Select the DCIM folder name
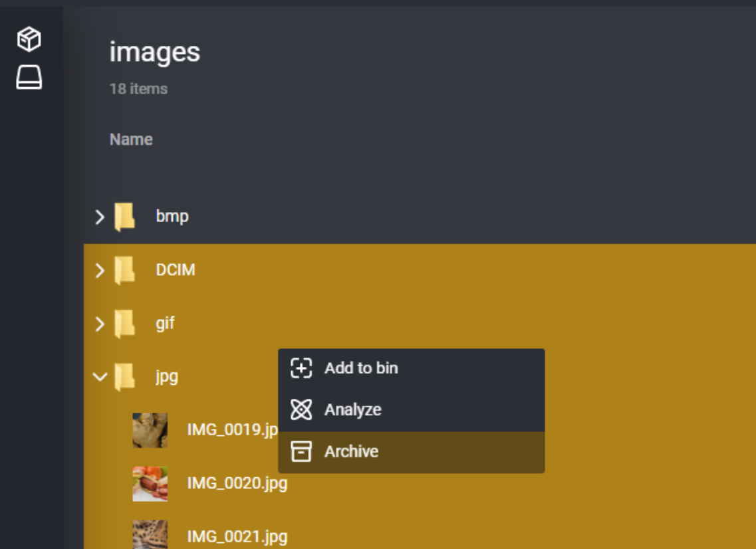The width and height of the screenshot is (756, 549). tap(176, 270)
